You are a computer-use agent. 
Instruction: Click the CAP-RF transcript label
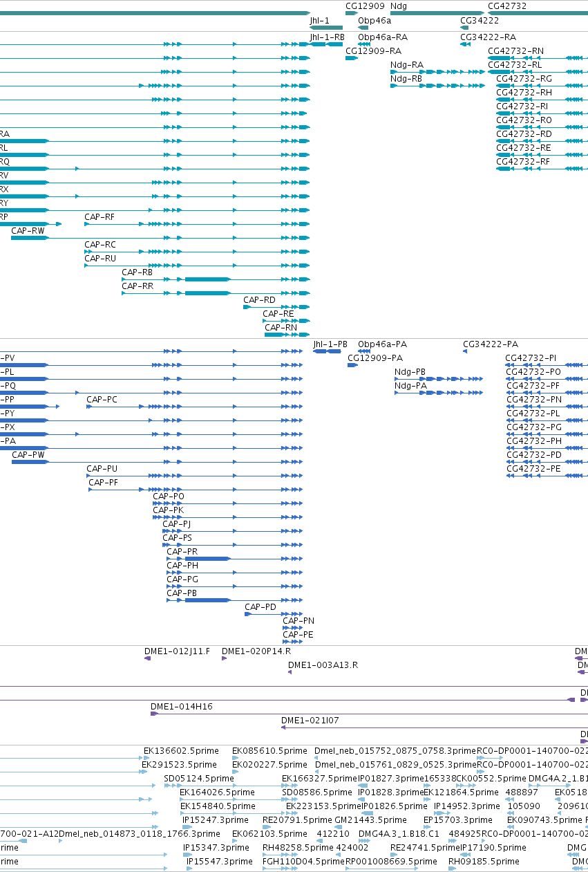[99, 217]
